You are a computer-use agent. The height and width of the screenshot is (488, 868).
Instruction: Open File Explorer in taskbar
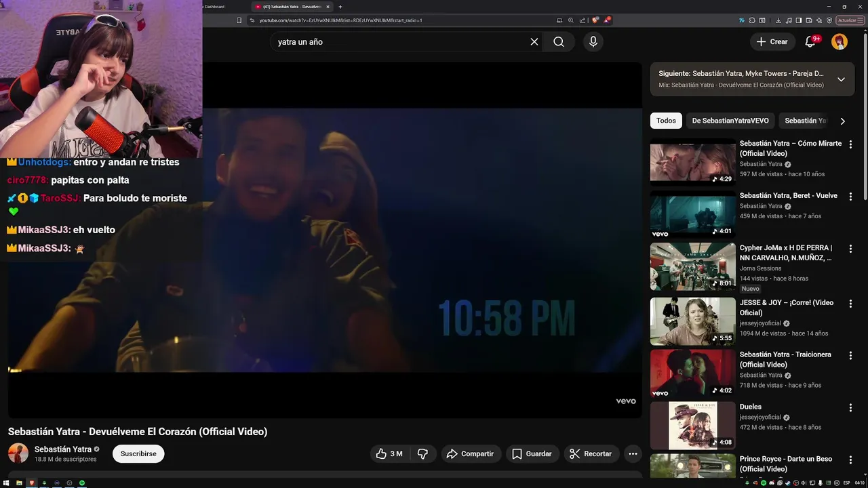click(x=19, y=483)
